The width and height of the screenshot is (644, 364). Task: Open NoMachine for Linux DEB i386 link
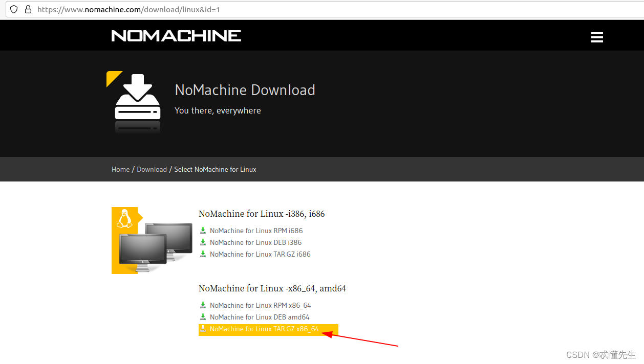click(x=255, y=242)
